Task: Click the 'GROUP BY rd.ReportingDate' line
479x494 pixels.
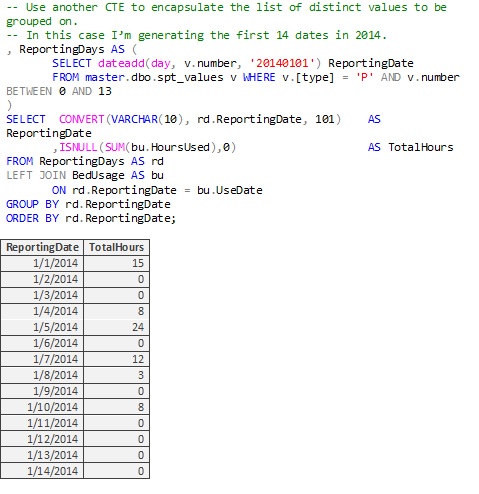Action: point(88,204)
